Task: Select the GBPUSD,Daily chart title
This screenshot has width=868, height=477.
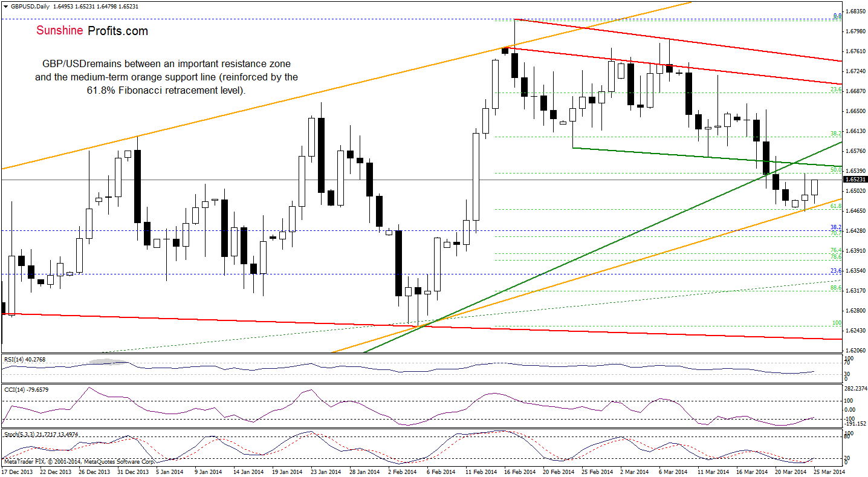Action: coord(30,6)
